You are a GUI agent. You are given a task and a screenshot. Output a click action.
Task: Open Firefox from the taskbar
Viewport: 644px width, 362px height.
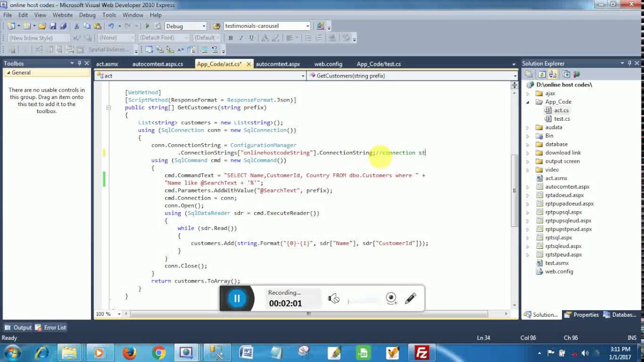click(129, 353)
